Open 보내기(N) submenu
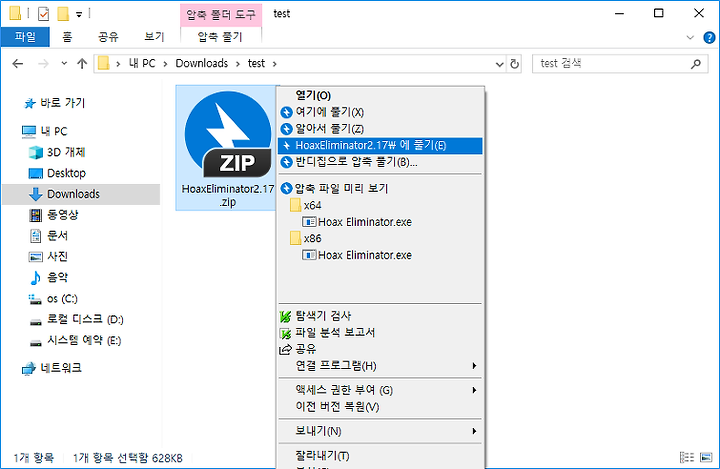The height and width of the screenshot is (469, 720). click(x=380, y=431)
